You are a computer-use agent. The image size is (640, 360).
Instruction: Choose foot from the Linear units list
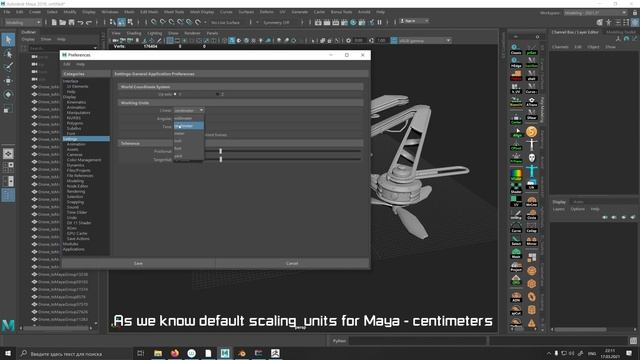[x=189, y=149]
